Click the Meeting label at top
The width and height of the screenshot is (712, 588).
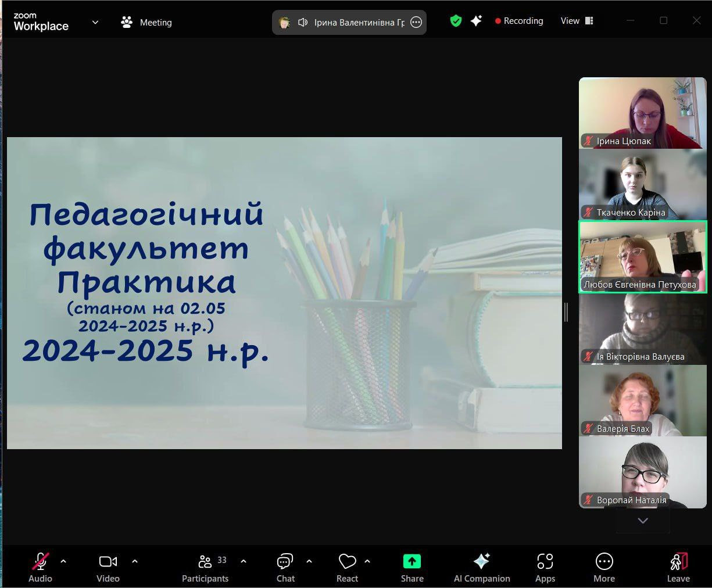point(156,23)
